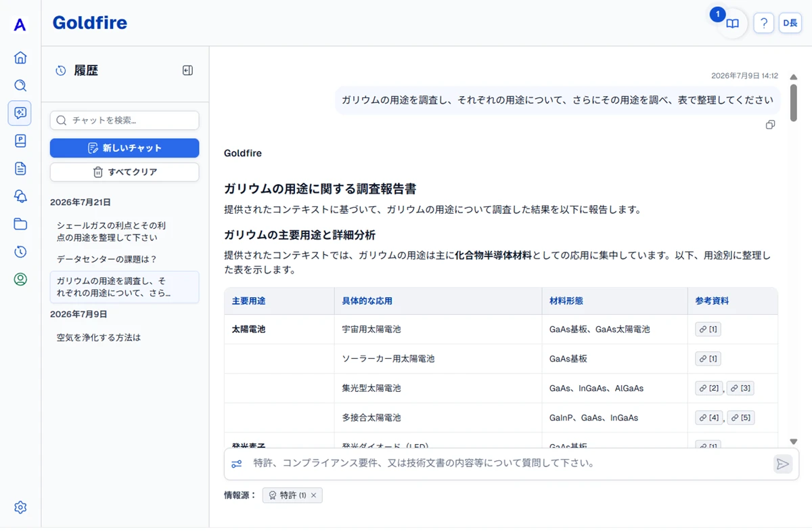The width and height of the screenshot is (812, 532).
Task: Open reference [1] in the 宇宙用太陽電池 row
Action: [708, 329]
